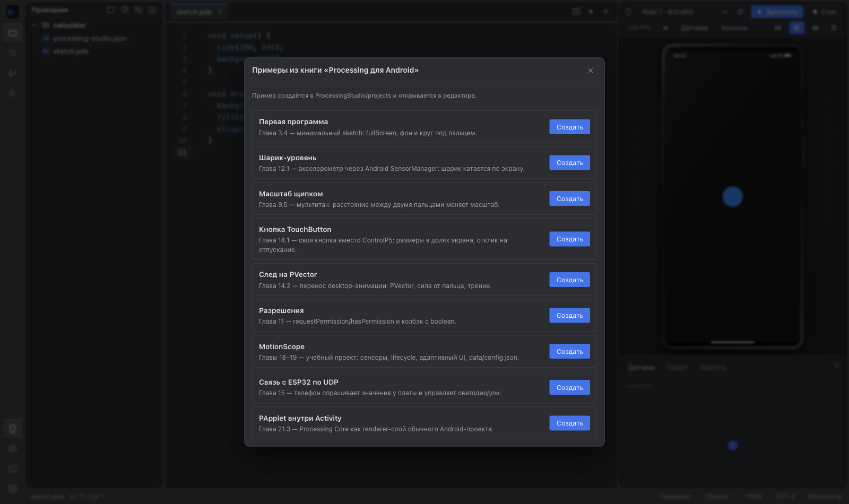This screenshot has width=849, height=504.
Task: Open the Консоль tab in the preview toolbar
Action: pos(734,28)
